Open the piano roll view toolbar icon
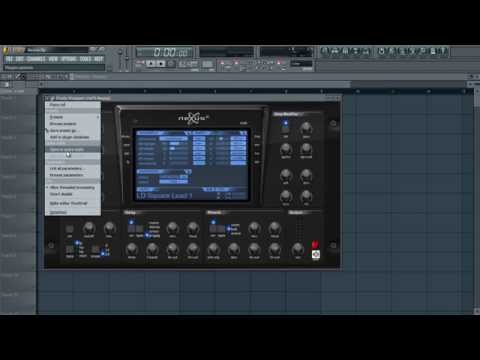Image resolution: width=480 pixels, height=360 pixels. click(346, 51)
